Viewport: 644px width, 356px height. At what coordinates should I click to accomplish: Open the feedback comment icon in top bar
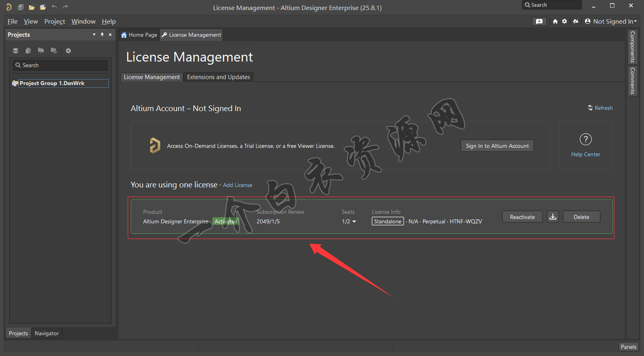pyautogui.click(x=539, y=22)
